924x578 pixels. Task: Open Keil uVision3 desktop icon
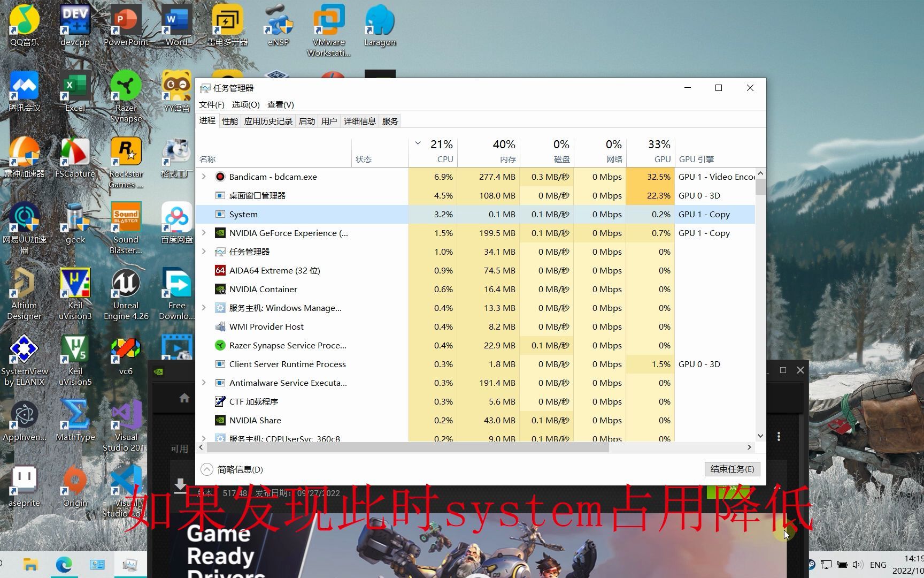click(75, 294)
